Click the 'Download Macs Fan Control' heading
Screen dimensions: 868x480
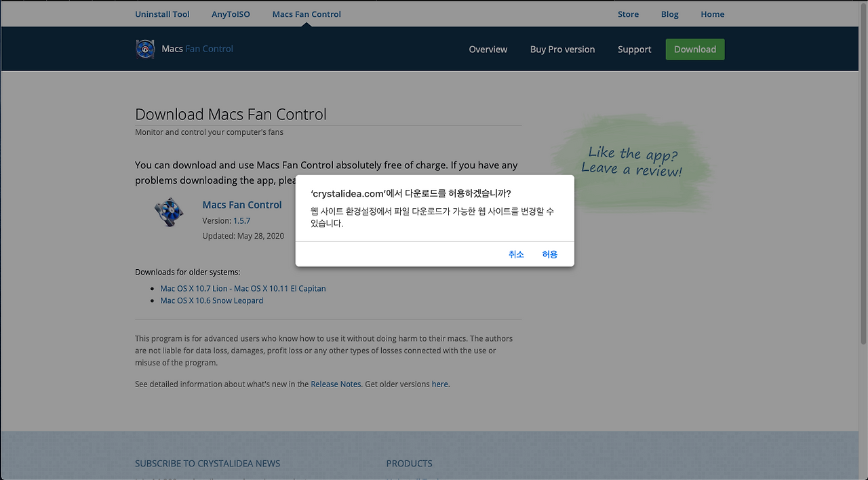click(231, 114)
